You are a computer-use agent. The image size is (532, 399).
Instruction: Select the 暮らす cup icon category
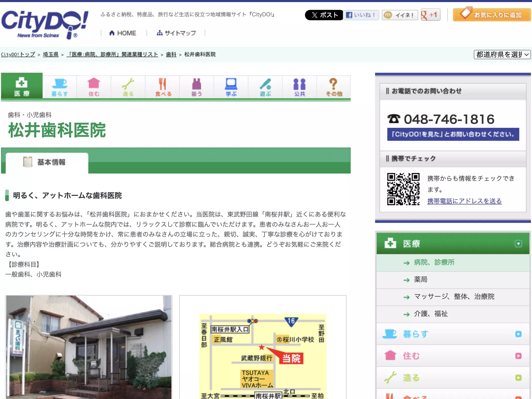59,87
